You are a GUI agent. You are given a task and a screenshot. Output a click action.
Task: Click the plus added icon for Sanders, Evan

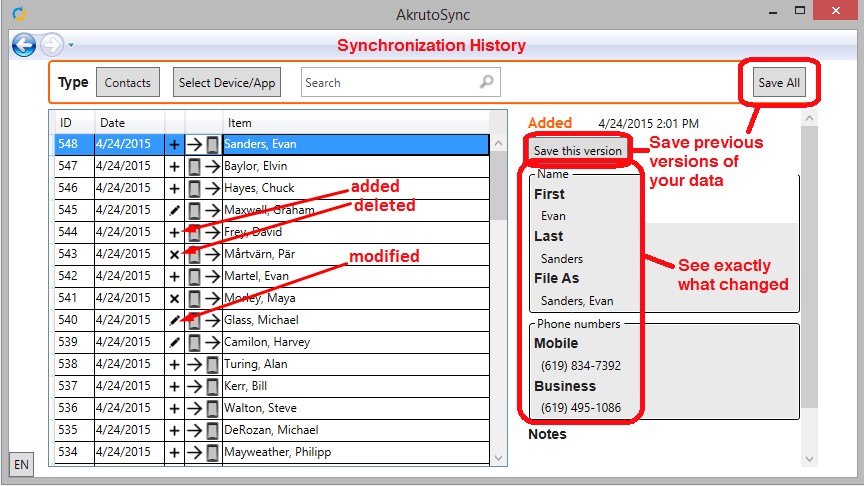174,145
